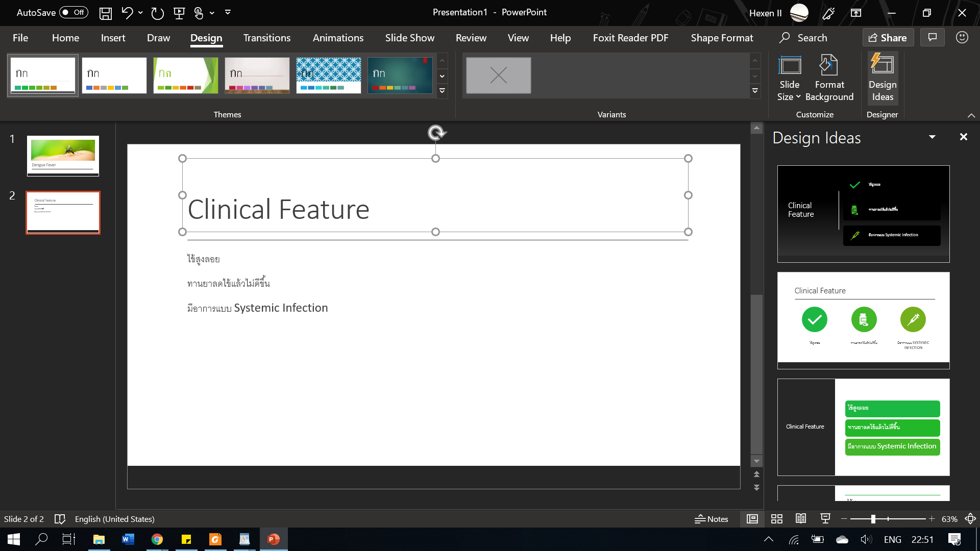Open Design Ideas from the ribbon

[882, 78]
